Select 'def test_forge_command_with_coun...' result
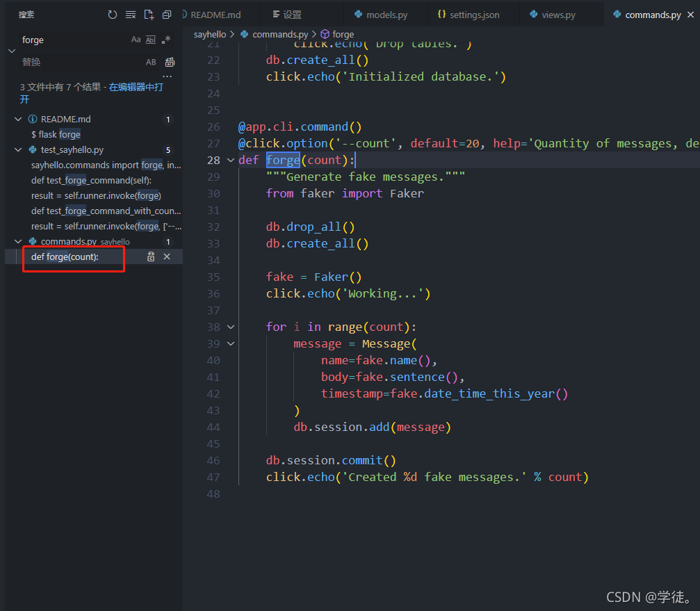Screen dimensions: 700x611 coord(106,211)
